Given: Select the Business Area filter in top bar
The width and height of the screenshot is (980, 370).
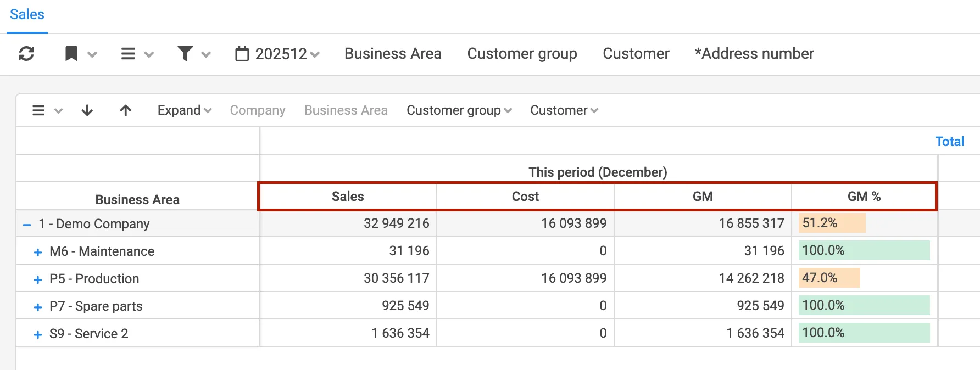Looking at the screenshot, I should [393, 54].
